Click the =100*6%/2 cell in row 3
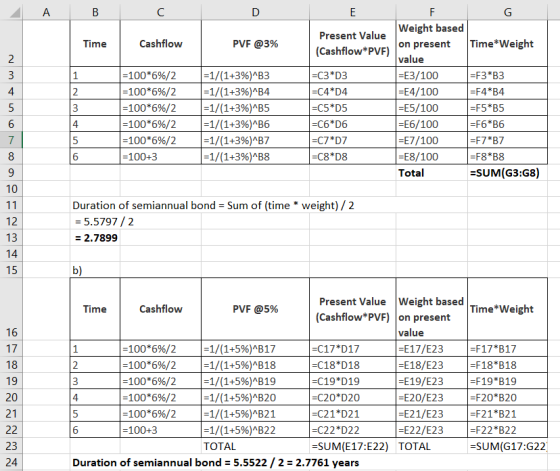The width and height of the screenshot is (560, 471). pyautogui.click(x=161, y=75)
